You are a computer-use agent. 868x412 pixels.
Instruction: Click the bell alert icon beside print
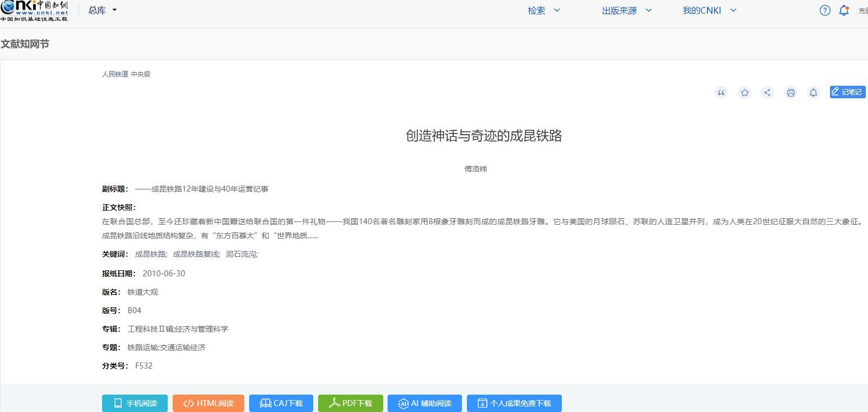813,93
